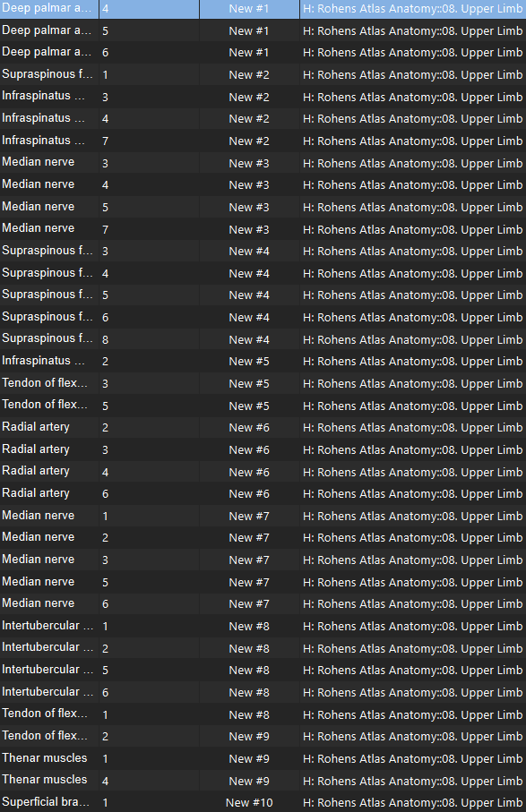Select the Radial artery row numbered 6
This screenshot has width=526, height=812.
263,493
